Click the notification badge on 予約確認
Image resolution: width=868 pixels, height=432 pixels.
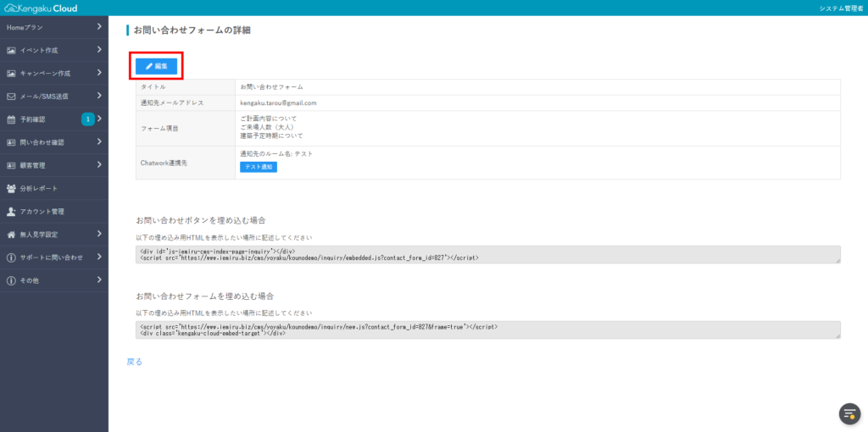click(x=88, y=119)
